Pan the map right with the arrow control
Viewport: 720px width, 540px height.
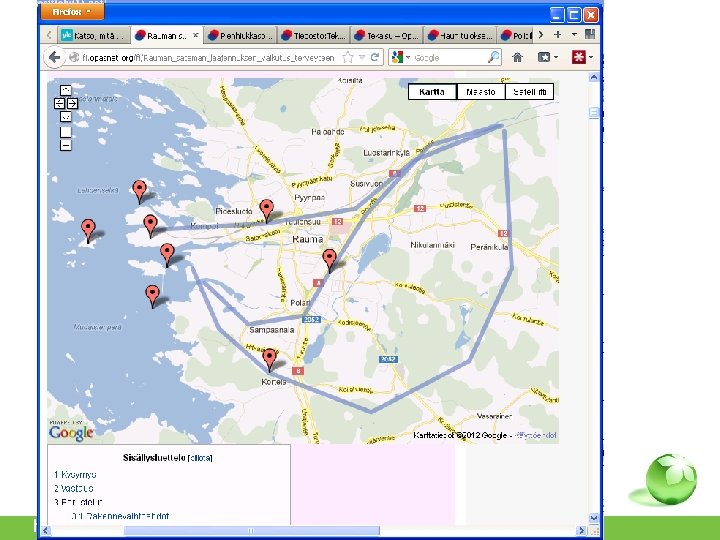73,103
